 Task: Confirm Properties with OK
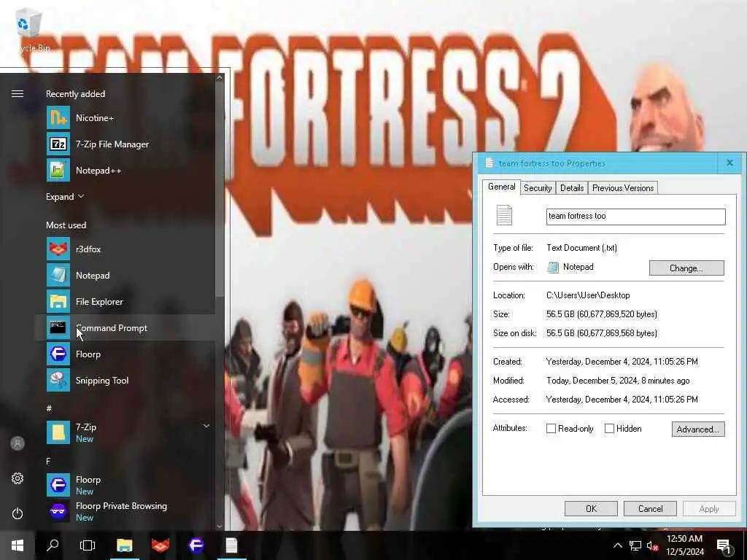click(x=591, y=508)
